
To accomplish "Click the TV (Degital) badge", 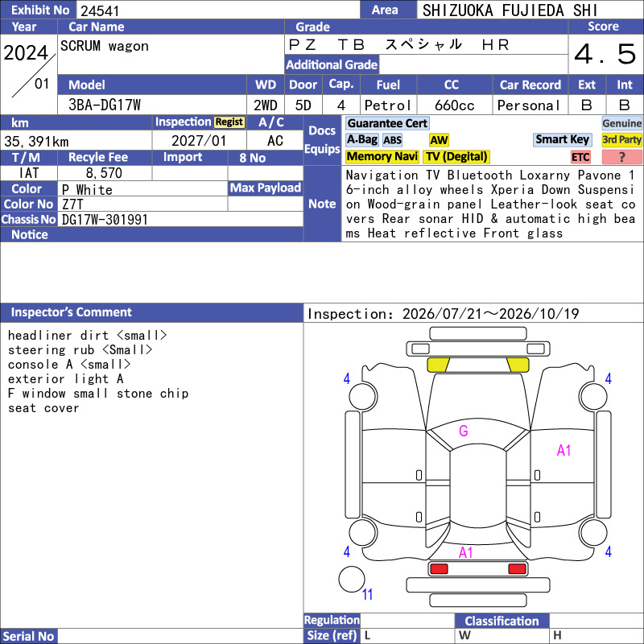I will pyautogui.click(x=456, y=156).
